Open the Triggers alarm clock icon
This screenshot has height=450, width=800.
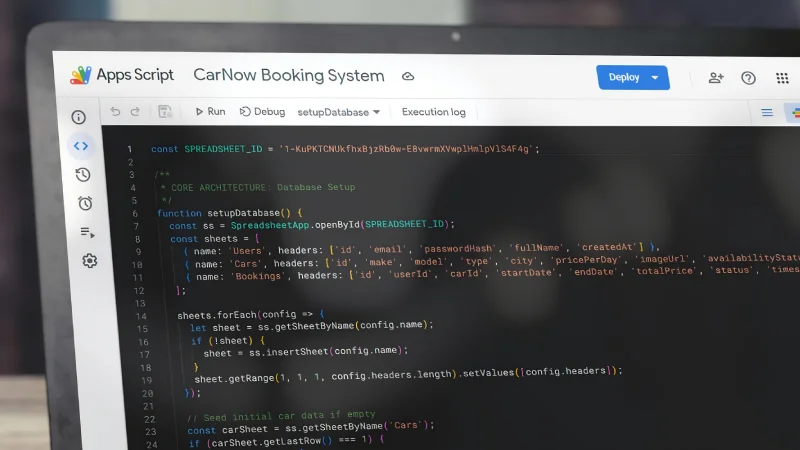coord(85,203)
